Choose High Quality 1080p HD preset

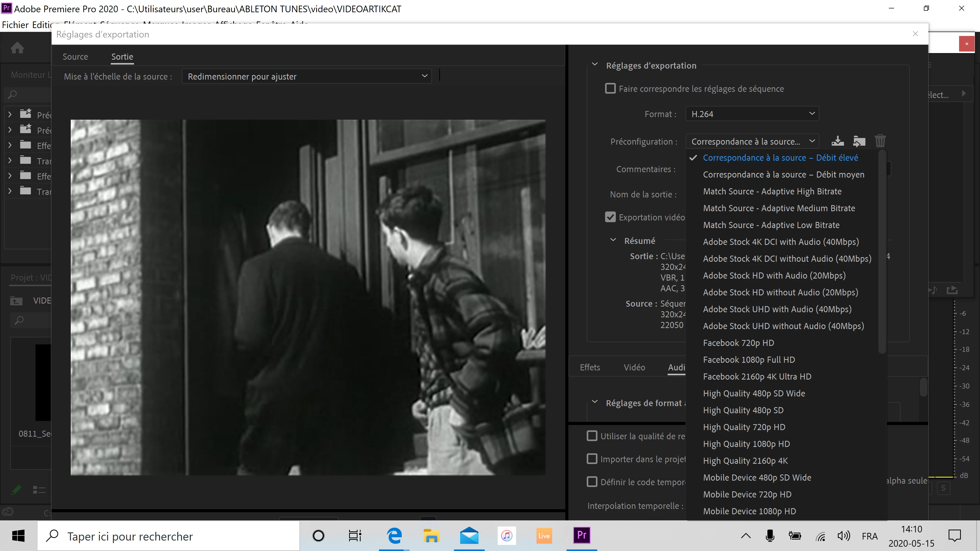(x=746, y=444)
